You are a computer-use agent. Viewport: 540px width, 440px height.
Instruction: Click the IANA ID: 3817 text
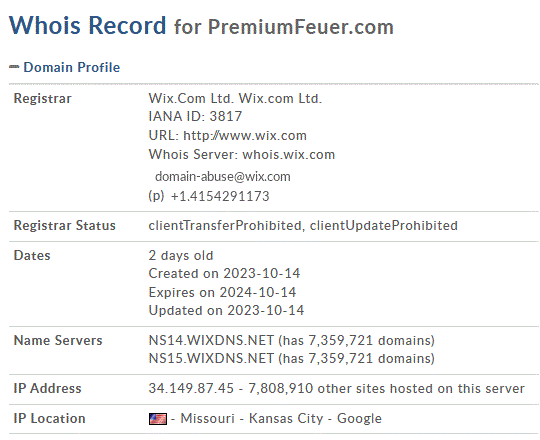(195, 116)
